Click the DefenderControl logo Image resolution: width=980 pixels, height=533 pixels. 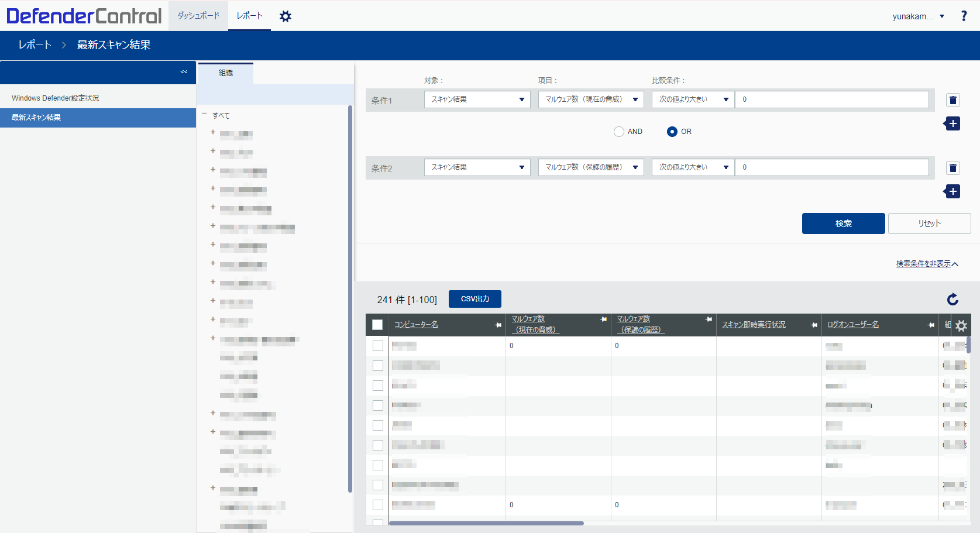[x=84, y=16]
